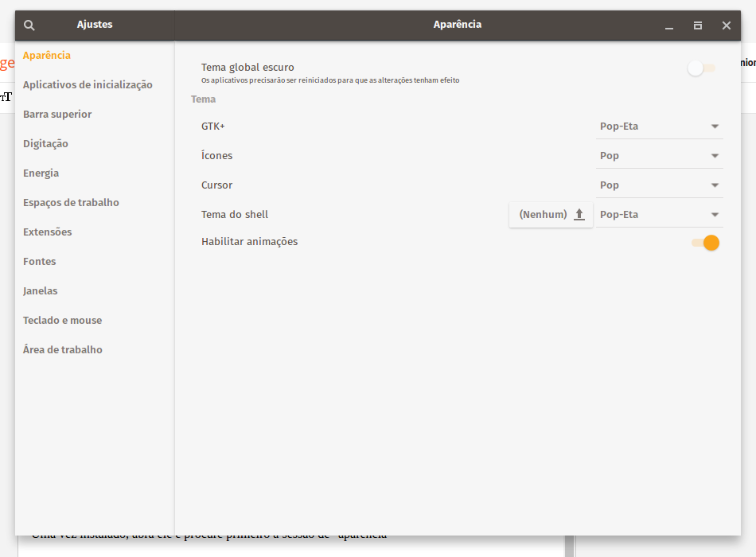756x557 pixels.
Task: Click the restart-apps note under dark theme
Action: pyautogui.click(x=330, y=80)
